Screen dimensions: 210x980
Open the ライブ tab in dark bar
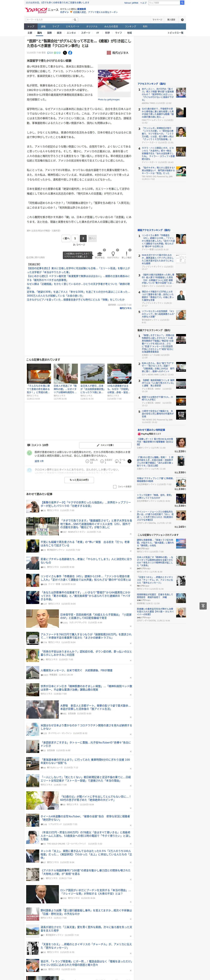56,27
